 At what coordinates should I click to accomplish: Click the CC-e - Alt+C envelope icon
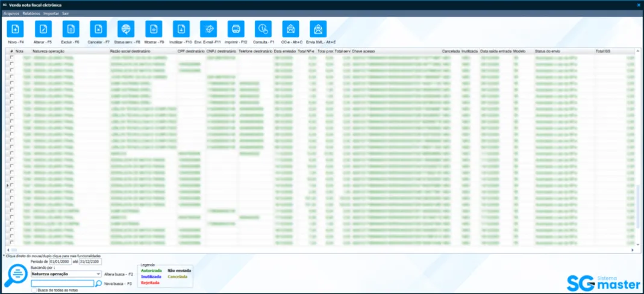pyautogui.click(x=291, y=29)
